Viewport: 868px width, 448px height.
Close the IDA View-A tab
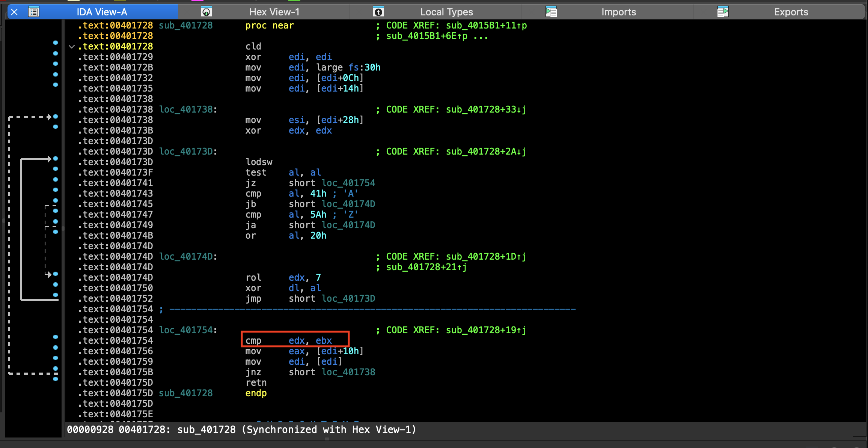tap(14, 12)
